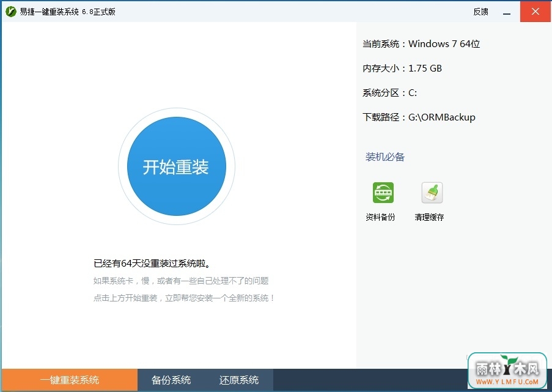Click the 内存大小：1.75 GB text
The height and width of the screenshot is (392, 552).
click(x=402, y=68)
